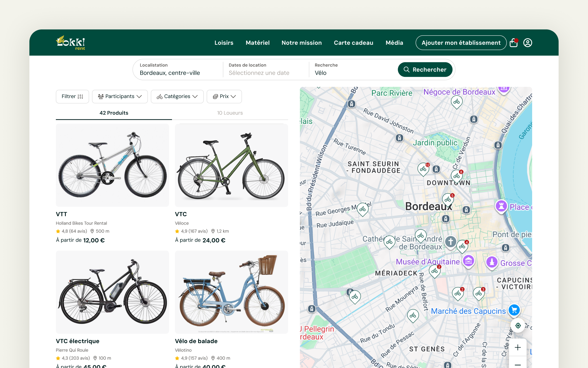
Task: Open the user account profile icon
Action: pyautogui.click(x=528, y=43)
